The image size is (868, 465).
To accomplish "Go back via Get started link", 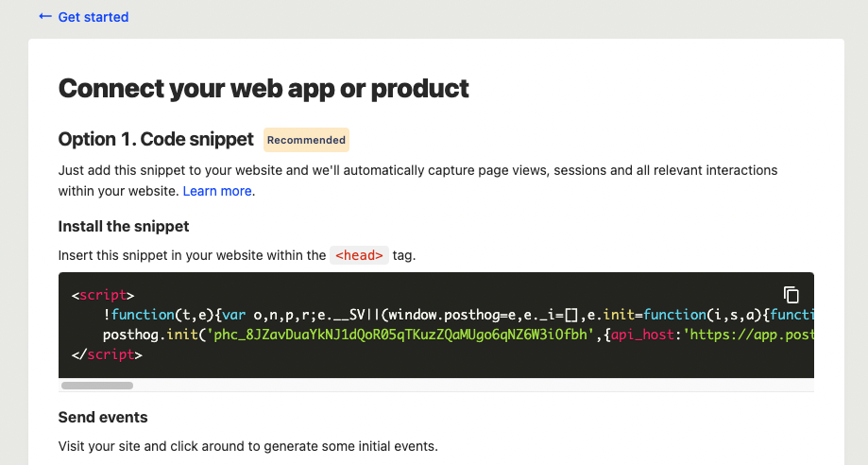I will coord(93,17).
